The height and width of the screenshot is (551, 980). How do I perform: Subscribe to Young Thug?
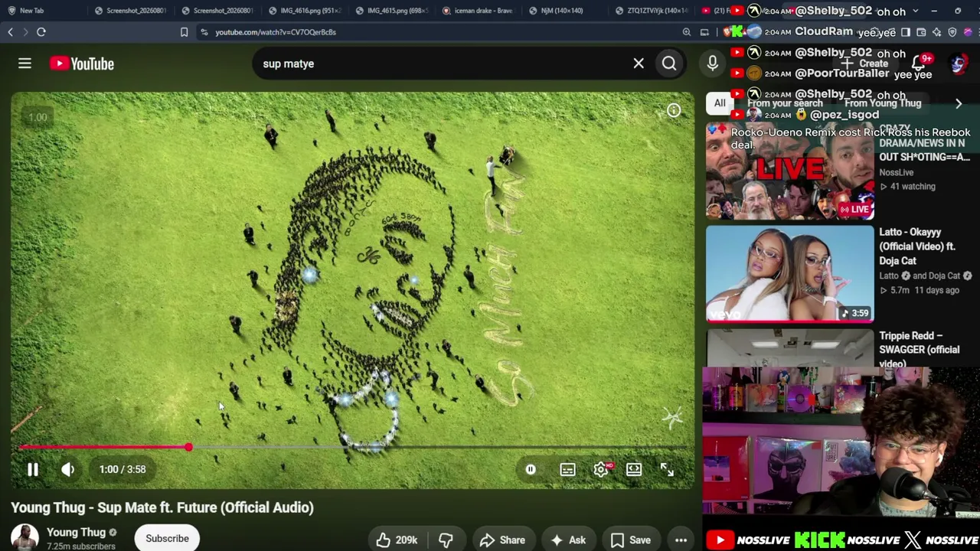pyautogui.click(x=167, y=538)
